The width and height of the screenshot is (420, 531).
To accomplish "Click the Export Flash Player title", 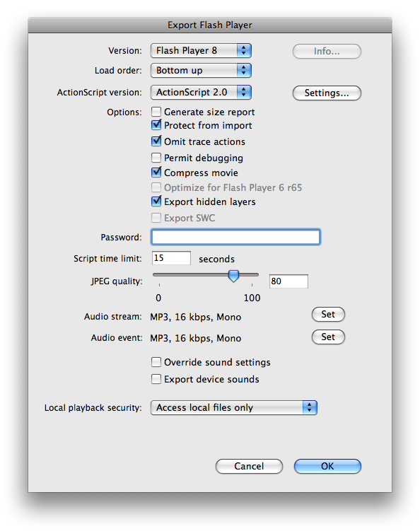I will [210, 25].
